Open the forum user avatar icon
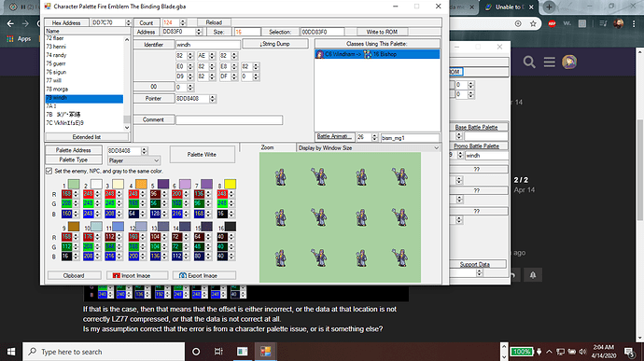The image size is (644, 361). tap(569, 62)
